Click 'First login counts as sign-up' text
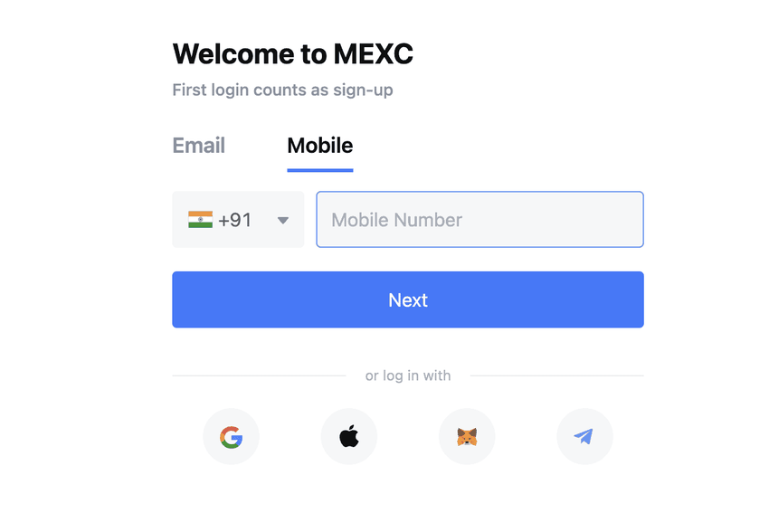The height and width of the screenshot is (532, 769). click(282, 90)
